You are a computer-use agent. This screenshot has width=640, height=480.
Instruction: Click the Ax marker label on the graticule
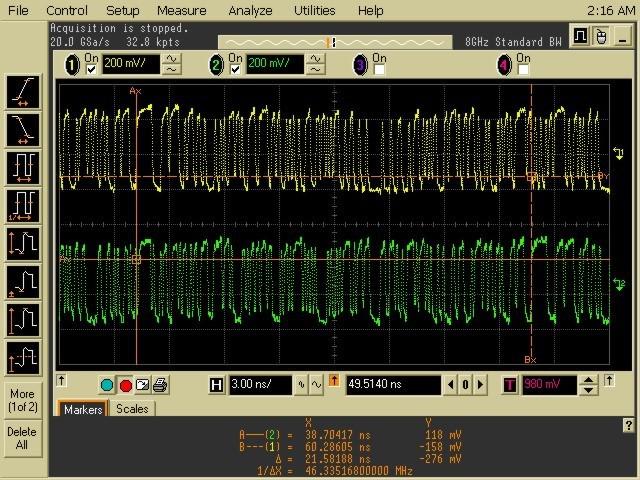click(135, 91)
